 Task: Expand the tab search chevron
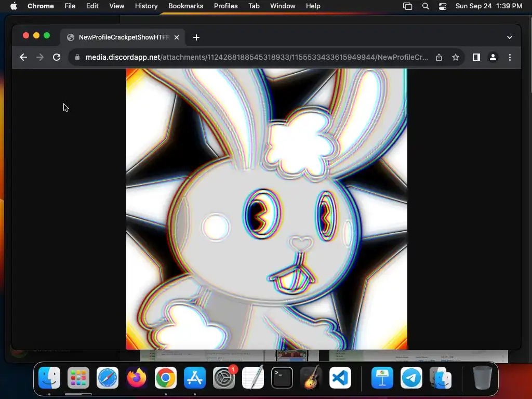510,37
